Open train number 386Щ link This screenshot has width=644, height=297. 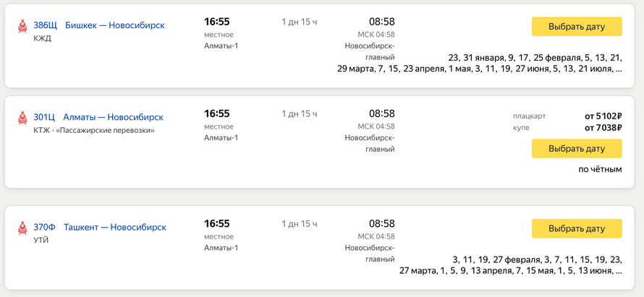pyautogui.click(x=45, y=25)
